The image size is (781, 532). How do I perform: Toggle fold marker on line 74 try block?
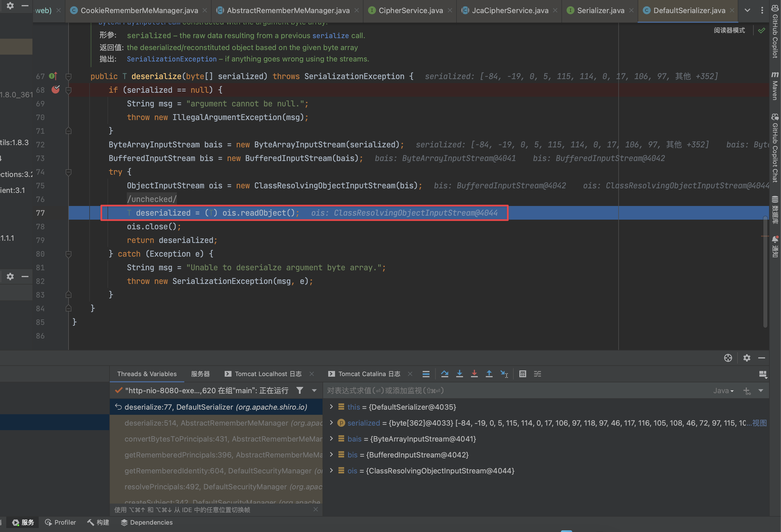[68, 172]
